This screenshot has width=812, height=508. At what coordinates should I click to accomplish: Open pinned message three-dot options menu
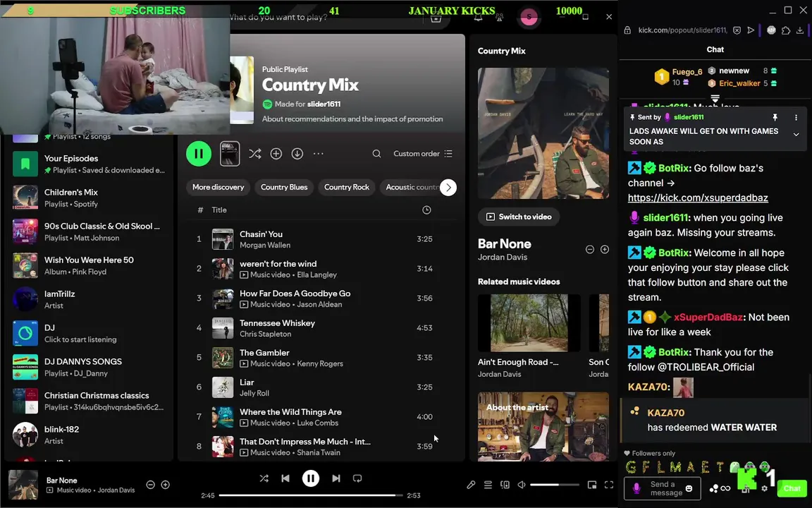point(796,118)
